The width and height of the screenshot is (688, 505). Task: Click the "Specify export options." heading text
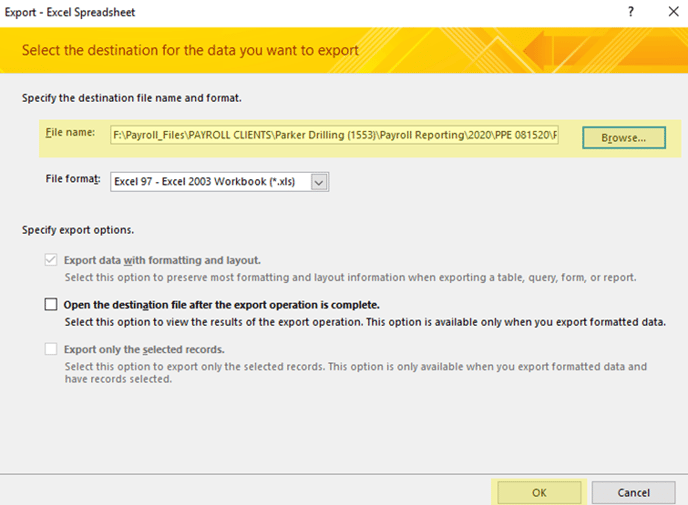pos(78,230)
